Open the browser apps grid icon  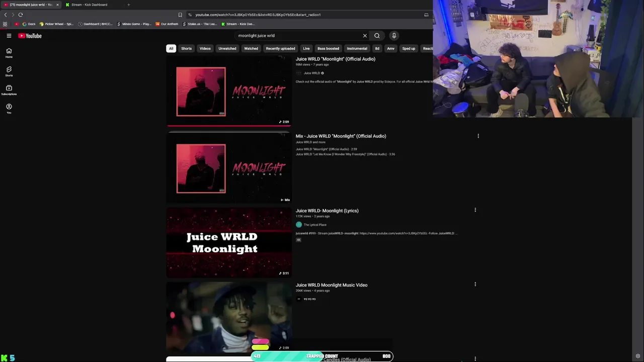coord(5,24)
